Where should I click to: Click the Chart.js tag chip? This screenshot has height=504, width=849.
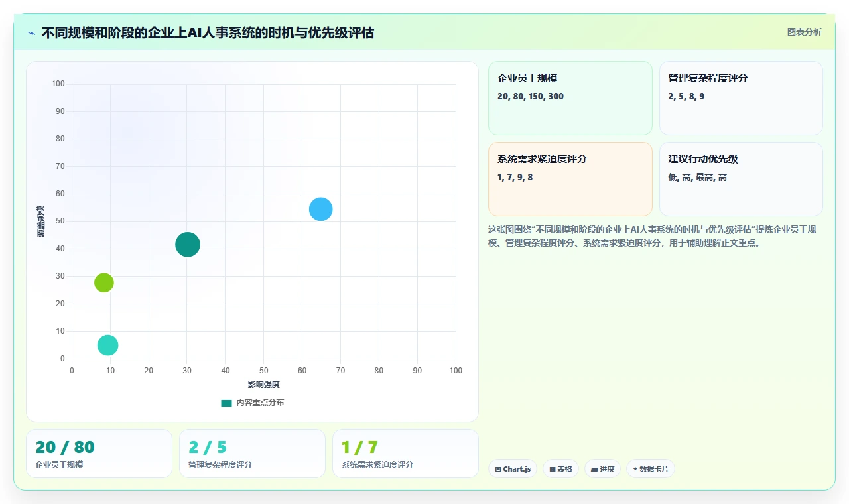(513, 469)
